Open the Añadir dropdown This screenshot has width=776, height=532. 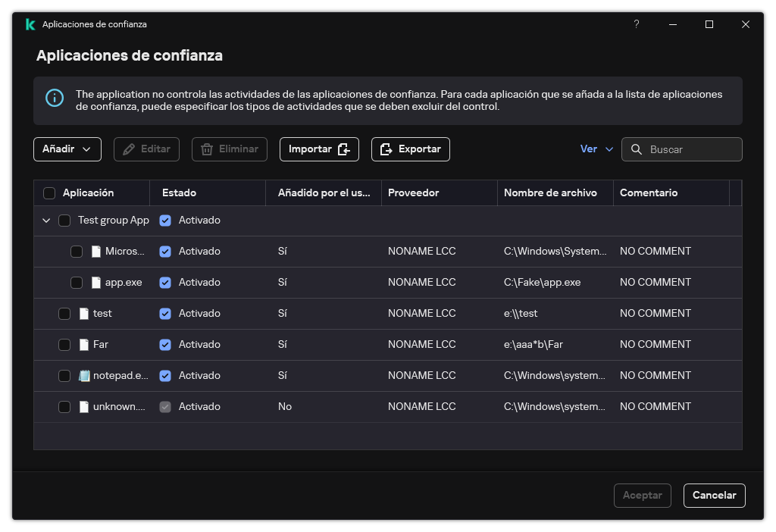click(67, 149)
